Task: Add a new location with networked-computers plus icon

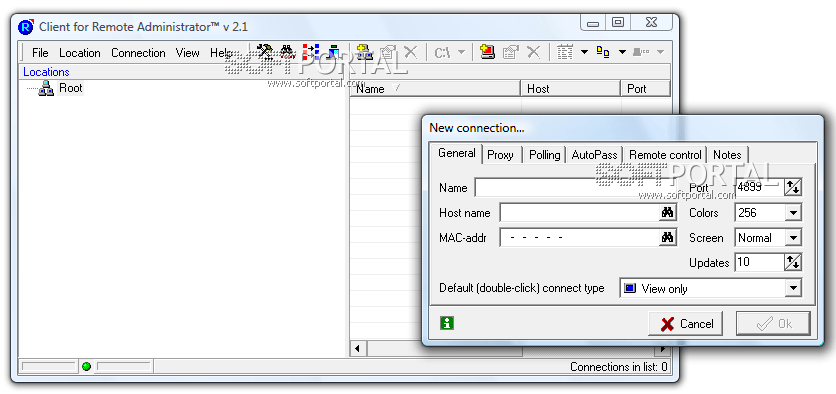Action: pos(364,52)
